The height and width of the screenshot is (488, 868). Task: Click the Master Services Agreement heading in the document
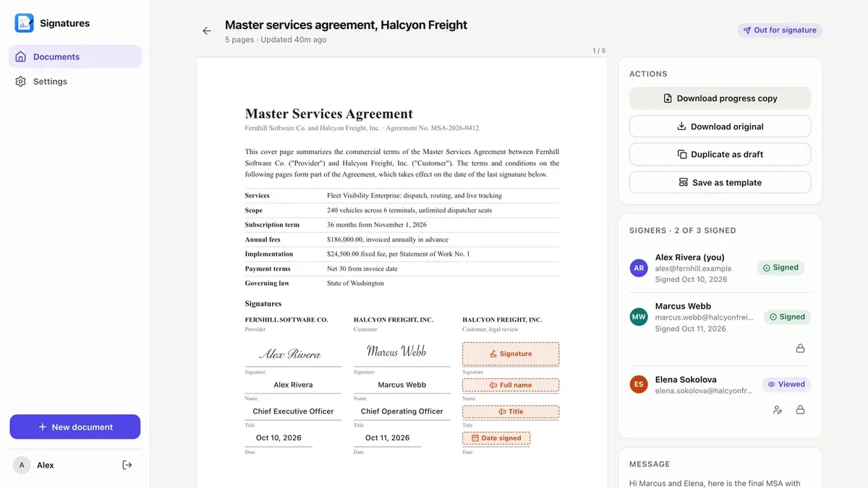[329, 114]
